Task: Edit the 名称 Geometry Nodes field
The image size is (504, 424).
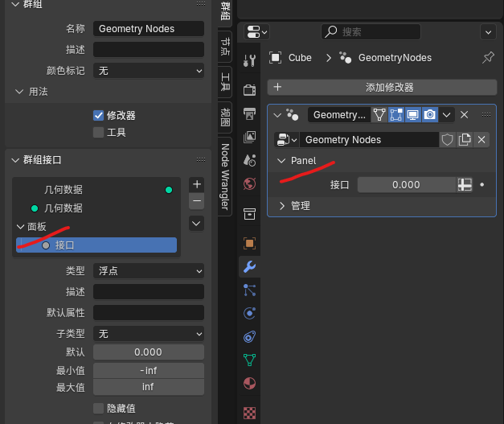Action: pos(149,29)
